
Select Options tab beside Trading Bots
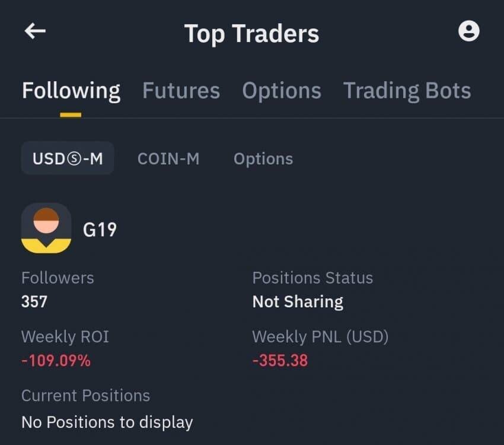tap(282, 91)
